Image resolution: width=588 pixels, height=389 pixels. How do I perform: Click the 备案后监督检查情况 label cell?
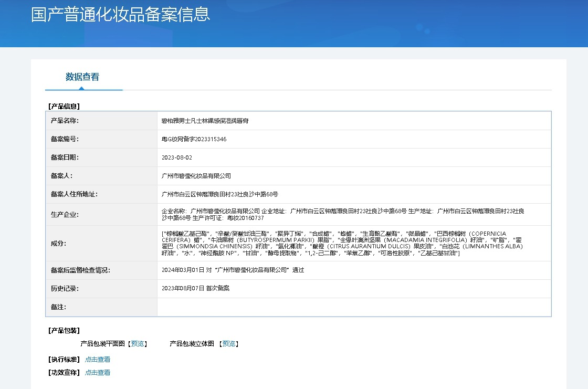click(101, 270)
